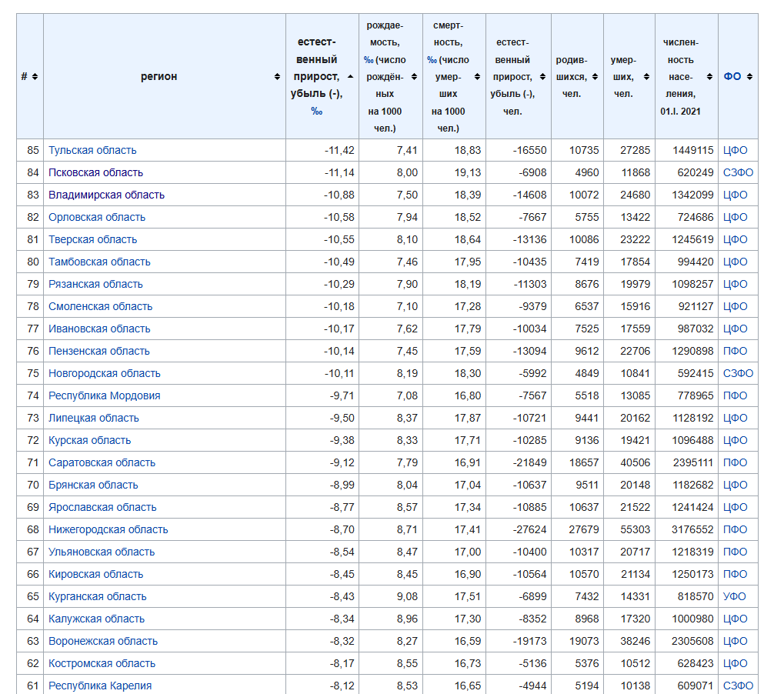Open the ‰ link in смертность header
This screenshot has height=694, width=784.
[432, 59]
